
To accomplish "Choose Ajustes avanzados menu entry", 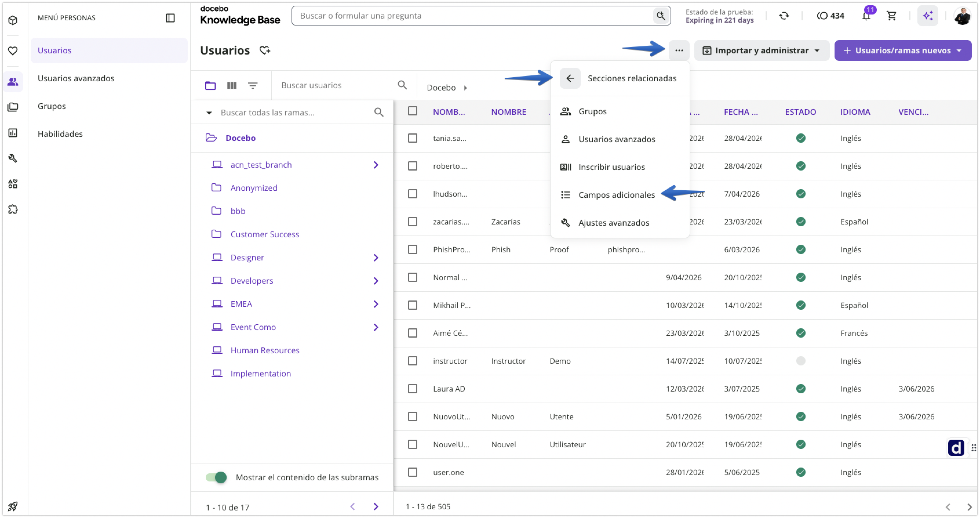I will (620, 222).
